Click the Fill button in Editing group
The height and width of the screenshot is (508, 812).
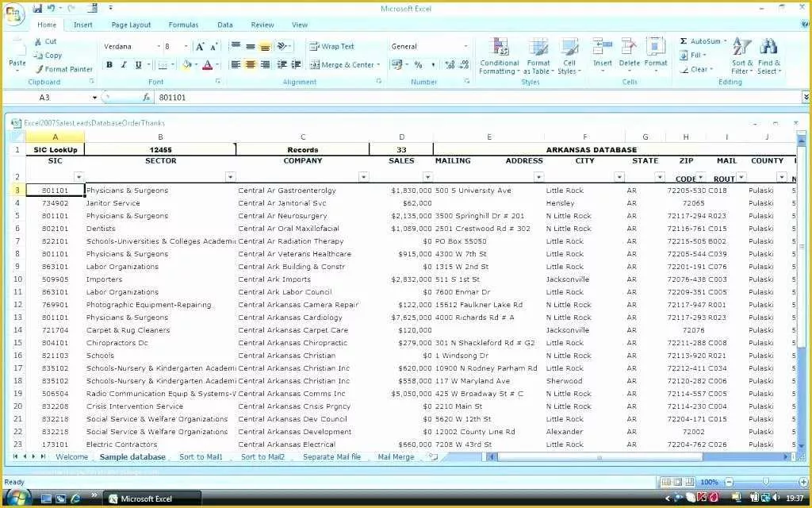(x=693, y=55)
